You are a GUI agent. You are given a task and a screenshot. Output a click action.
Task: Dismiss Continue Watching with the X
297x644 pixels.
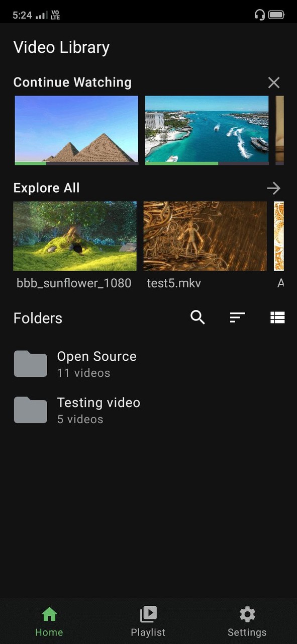(274, 82)
